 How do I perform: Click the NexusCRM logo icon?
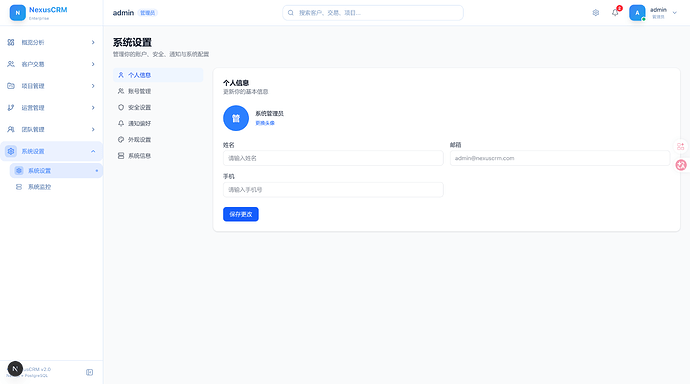pos(18,13)
